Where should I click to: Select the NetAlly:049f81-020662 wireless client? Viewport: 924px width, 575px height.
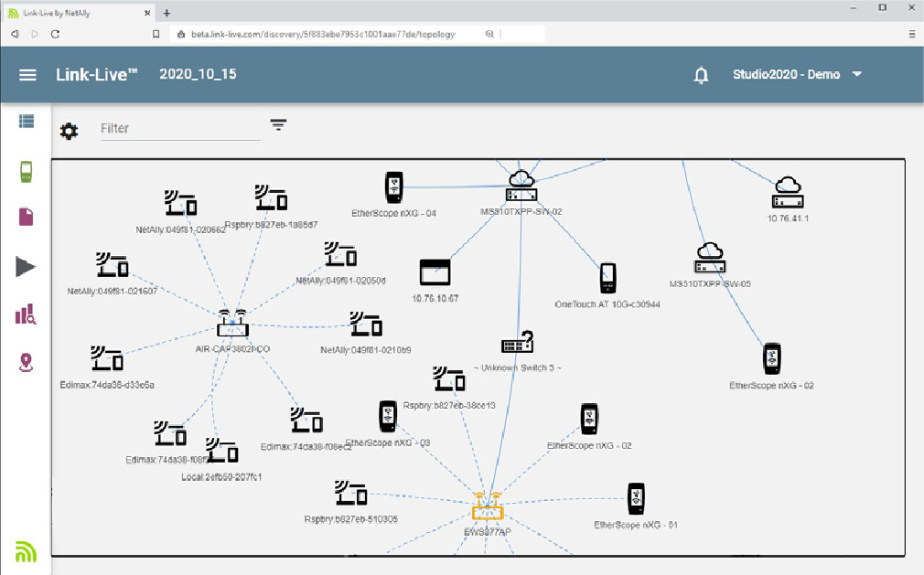(180, 203)
